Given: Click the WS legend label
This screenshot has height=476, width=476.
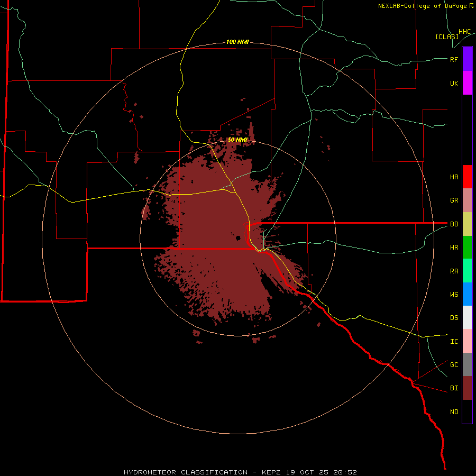Looking at the screenshot, I should point(454,295).
